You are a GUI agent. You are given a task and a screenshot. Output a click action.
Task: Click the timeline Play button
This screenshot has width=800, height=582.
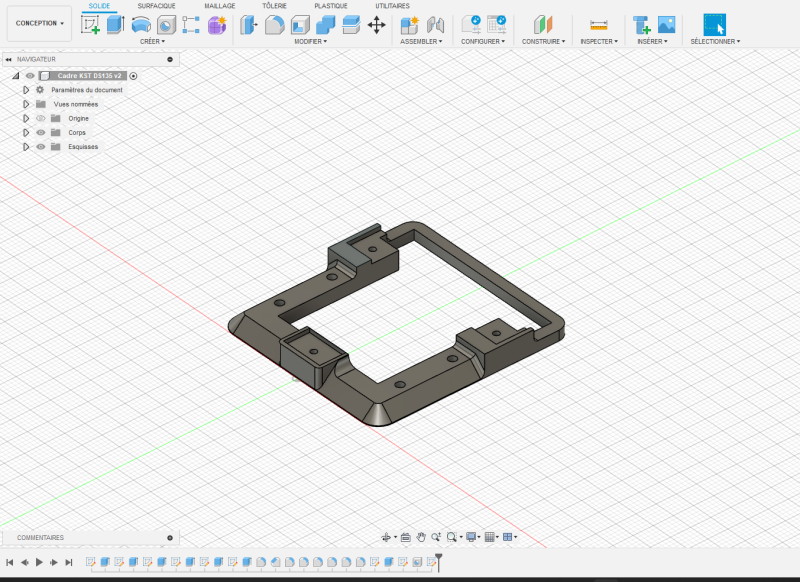39,562
